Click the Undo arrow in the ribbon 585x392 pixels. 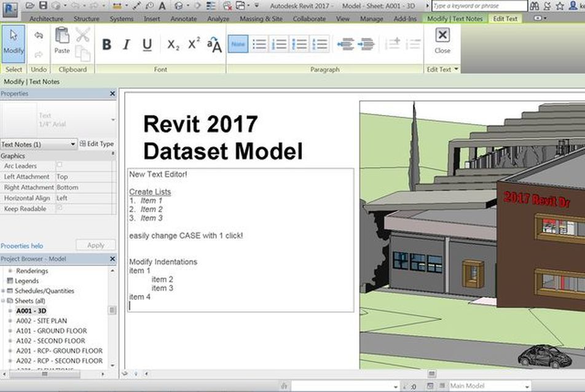(x=39, y=36)
